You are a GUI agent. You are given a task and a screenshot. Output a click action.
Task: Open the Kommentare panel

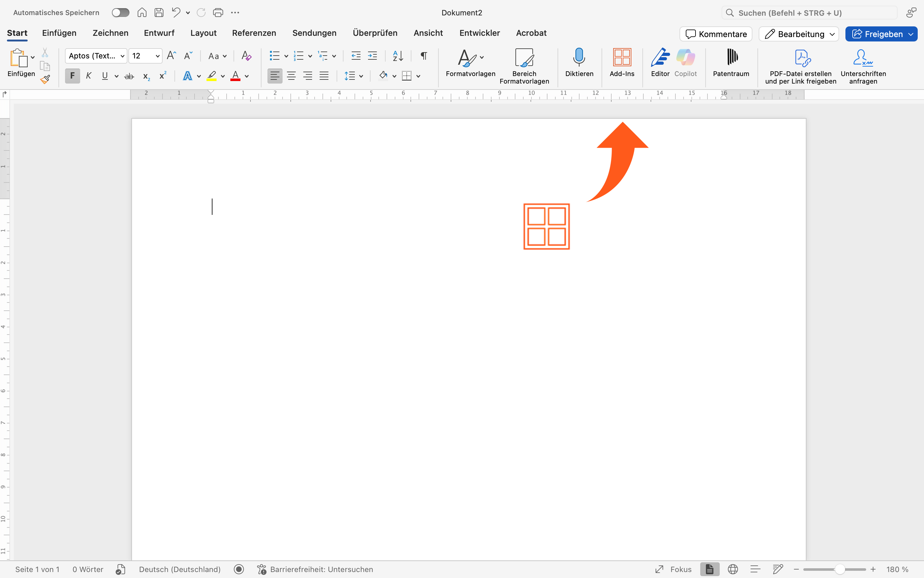715,34
